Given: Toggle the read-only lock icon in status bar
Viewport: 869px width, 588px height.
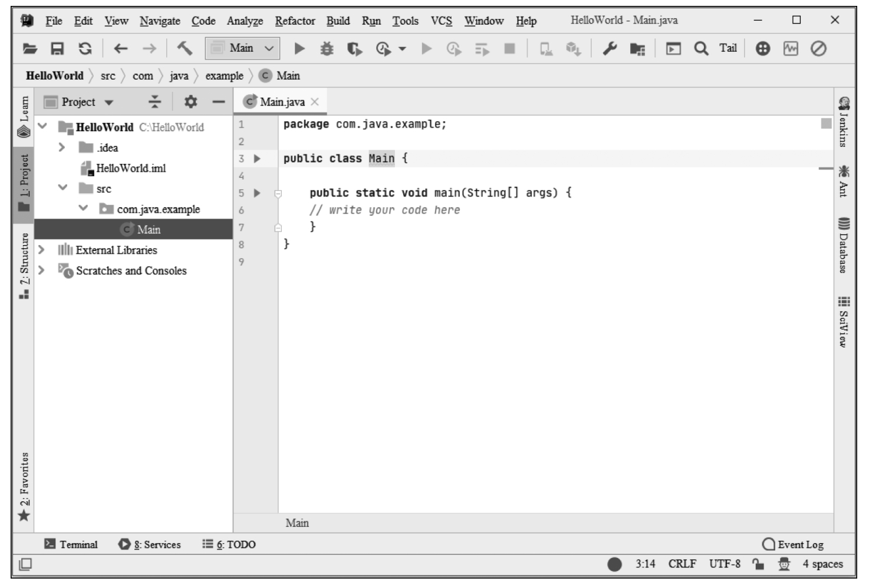Looking at the screenshot, I should (x=758, y=564).
